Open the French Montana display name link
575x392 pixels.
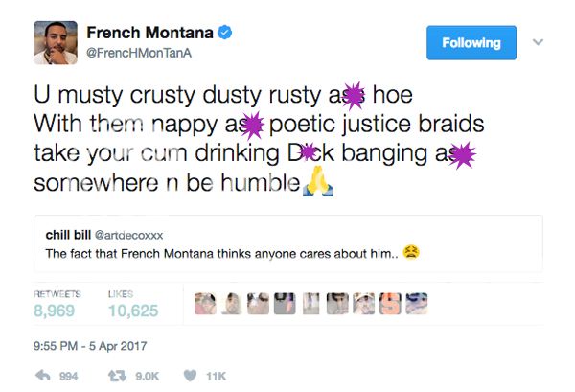[155, 34]
